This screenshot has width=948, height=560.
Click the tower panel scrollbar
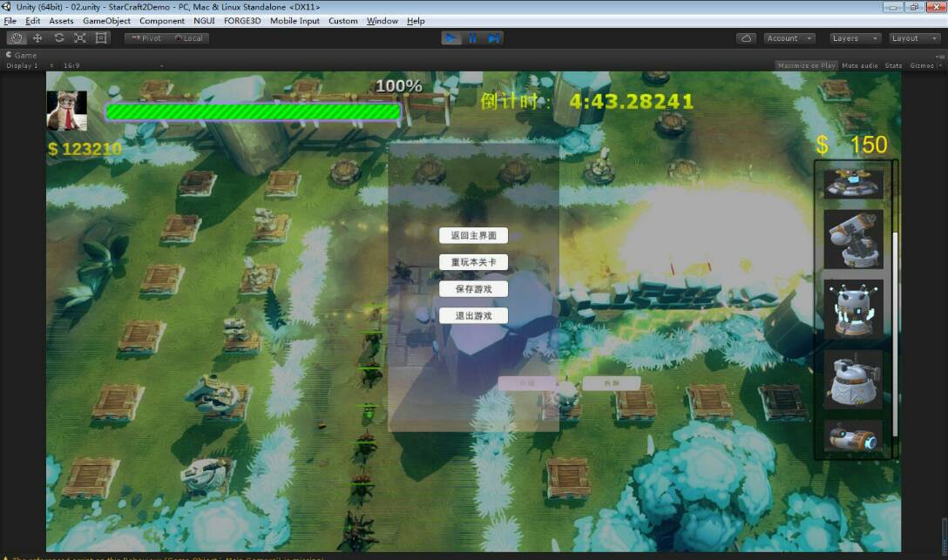[895, 334]
